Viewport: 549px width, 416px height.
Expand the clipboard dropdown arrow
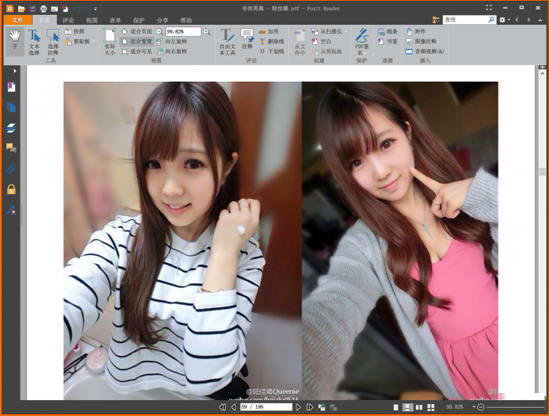click(93, 42)
